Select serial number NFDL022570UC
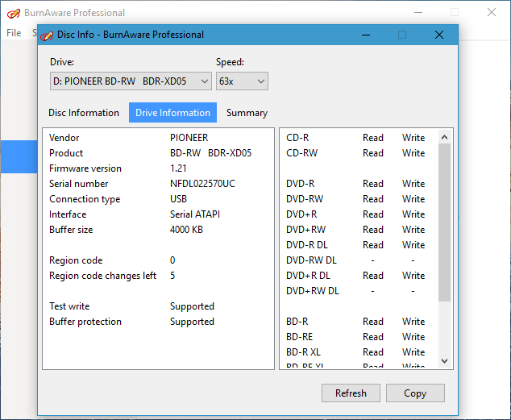The width and height of the screenshot is (511, 420). pyautogui.click(x=202, y=184)
